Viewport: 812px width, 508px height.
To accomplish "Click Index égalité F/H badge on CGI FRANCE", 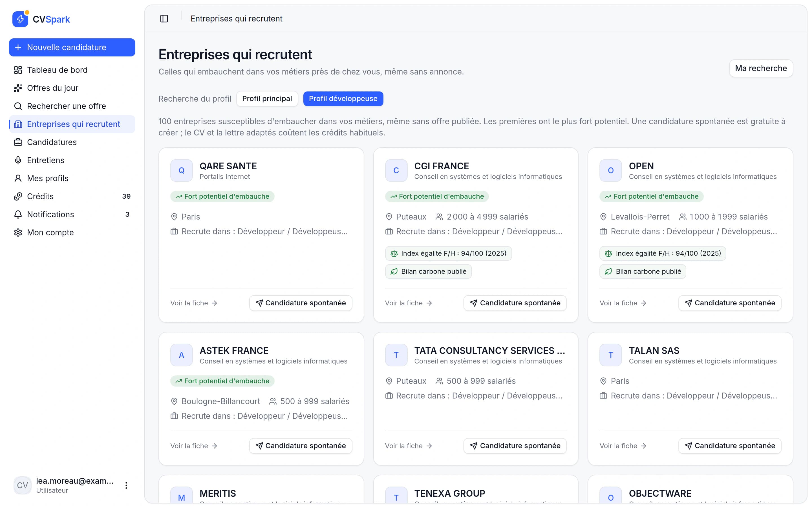I will [x=448, y=253].
